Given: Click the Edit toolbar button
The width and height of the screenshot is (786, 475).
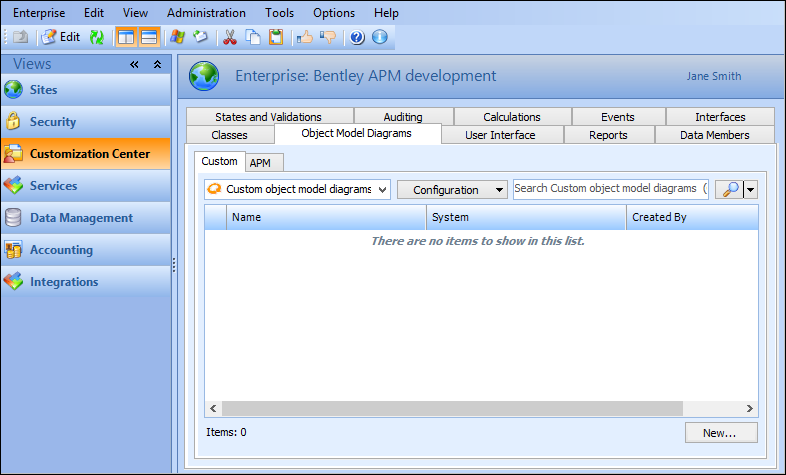Looking at the screenshot, I should tap(61, 37).
